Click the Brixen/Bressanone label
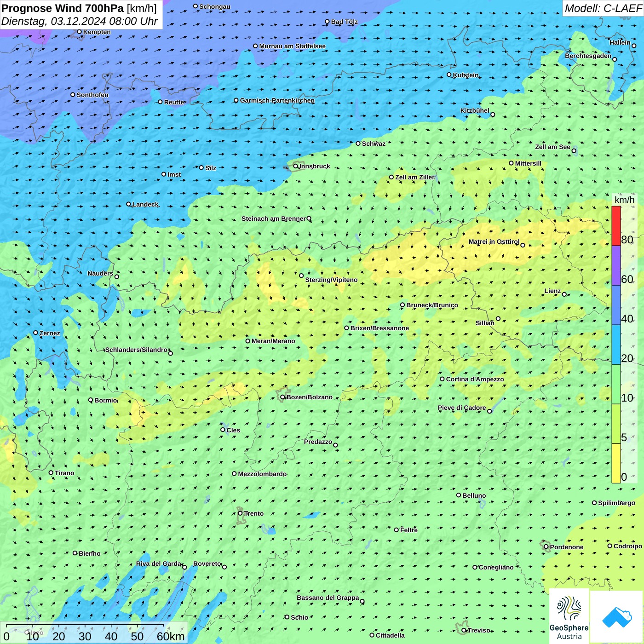Viewport: 644px width, 644px height. (379, 328)
